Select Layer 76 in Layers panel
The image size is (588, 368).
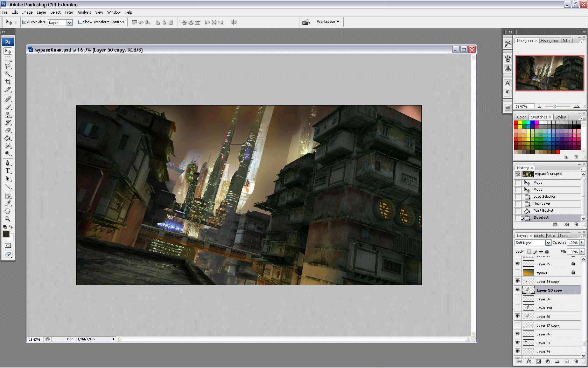543,334
